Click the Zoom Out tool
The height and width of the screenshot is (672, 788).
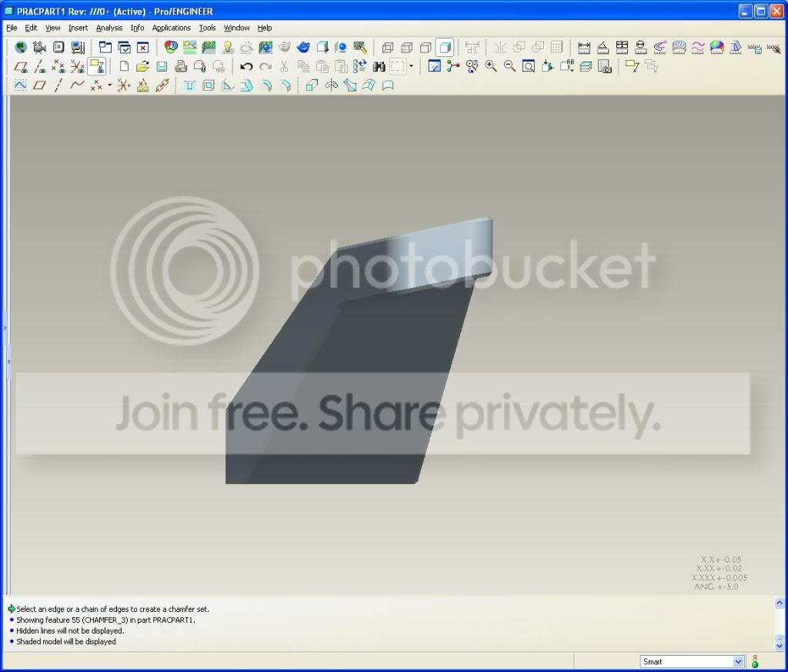(509, 66)
